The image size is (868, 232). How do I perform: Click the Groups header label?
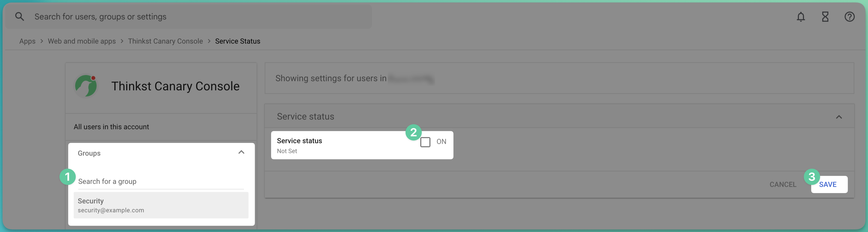pyautogui.click(x=89, y=153)
